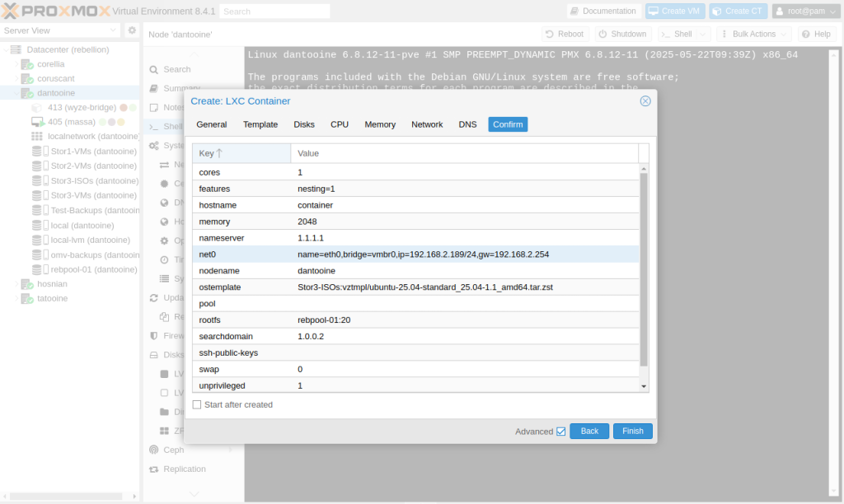This screenshot has height=504, width=844.
Task: Untick the Advanced checkbox
Action: [560, 432]
